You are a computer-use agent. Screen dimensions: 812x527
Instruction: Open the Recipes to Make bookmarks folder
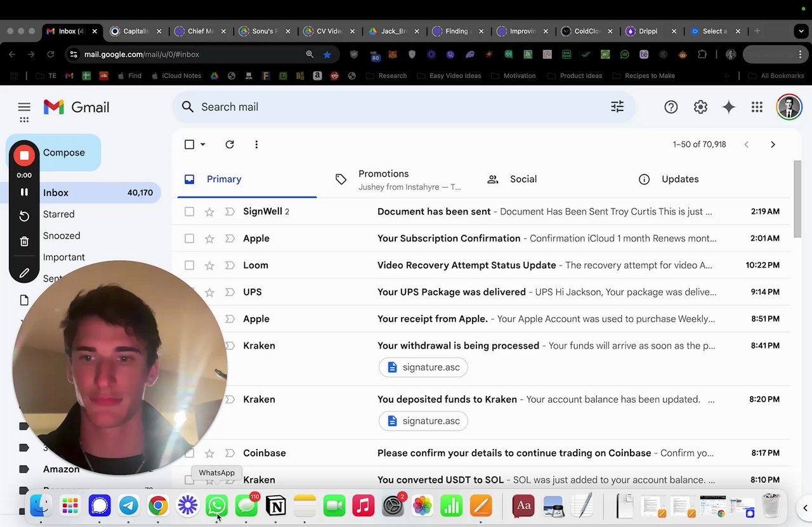coord(643,75)
